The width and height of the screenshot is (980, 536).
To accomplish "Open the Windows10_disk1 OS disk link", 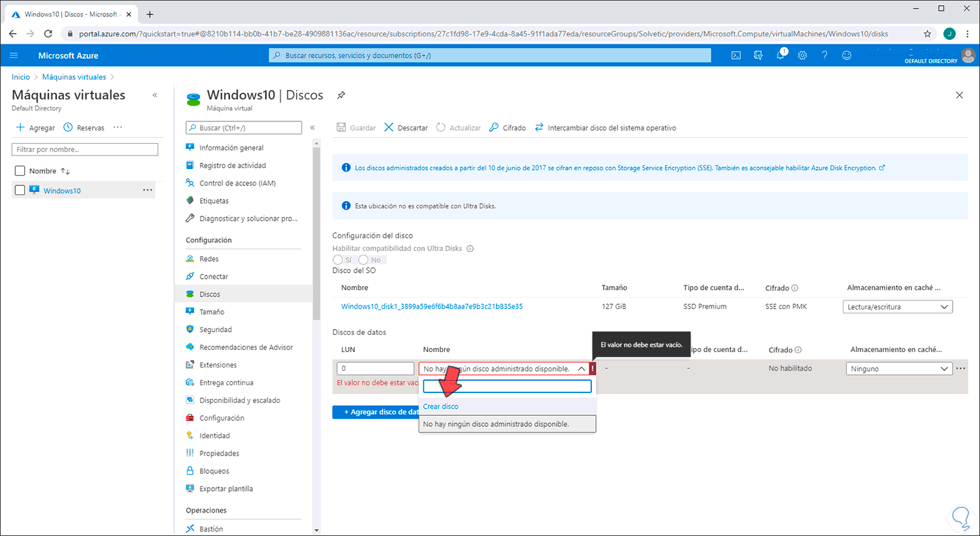I will coord(432,306).
